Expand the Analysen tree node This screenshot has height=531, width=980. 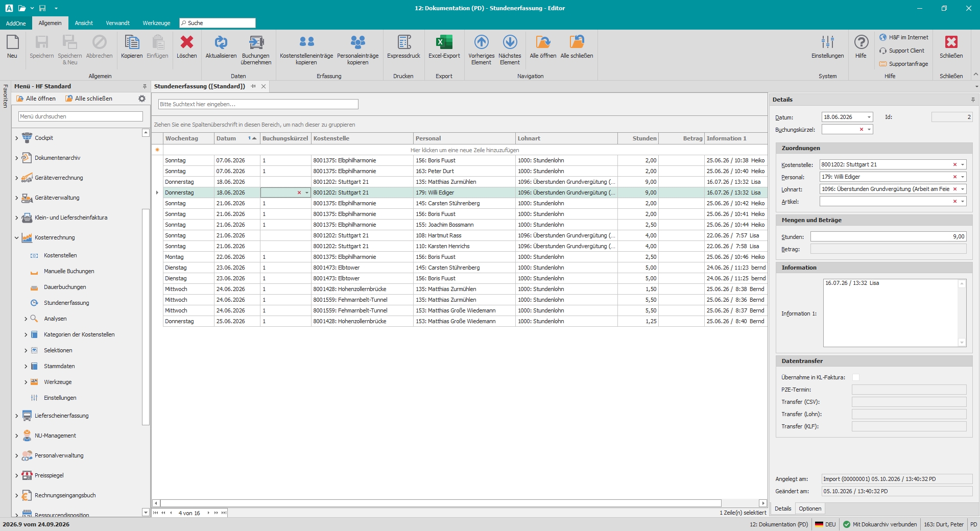coord(26,319)
